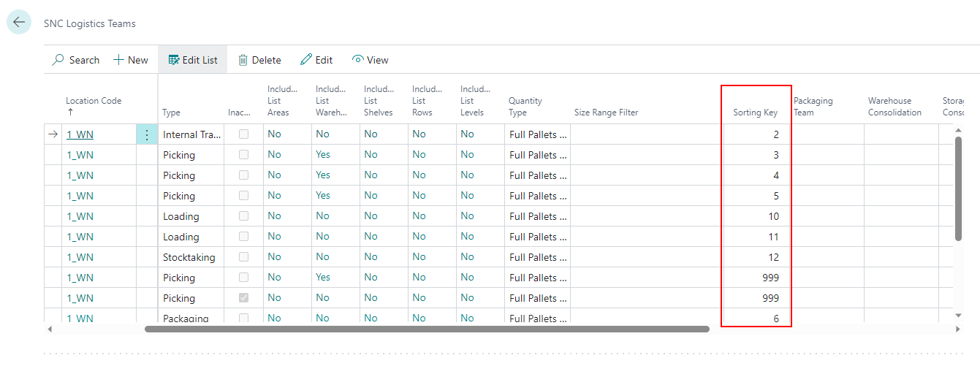This screenshot has width=980, height=366.
Task: Sort by the Location Code column header
Action: (94, 101)
